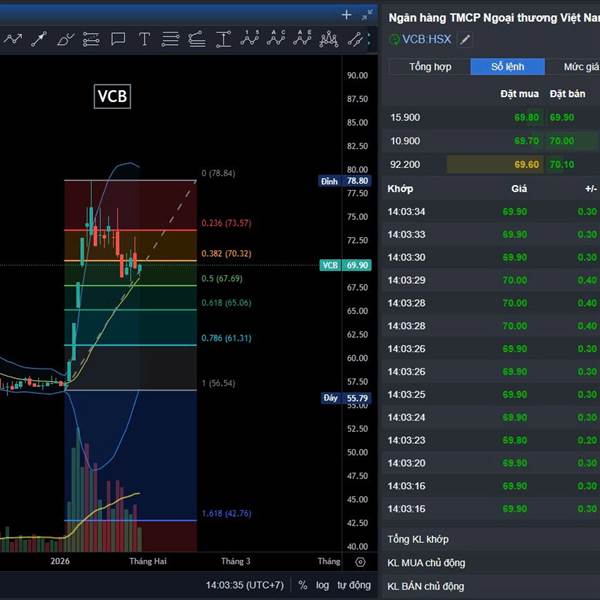The width and height of the screenshot is (600, 600).
Task: Click the 15.900 volume cell
Action: [x=405, y=117]
